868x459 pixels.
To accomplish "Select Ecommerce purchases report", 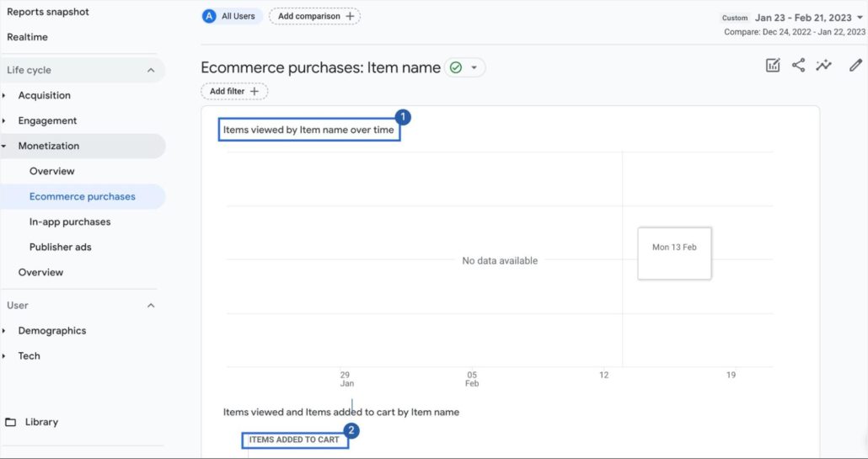I will (x=83, y=196).
